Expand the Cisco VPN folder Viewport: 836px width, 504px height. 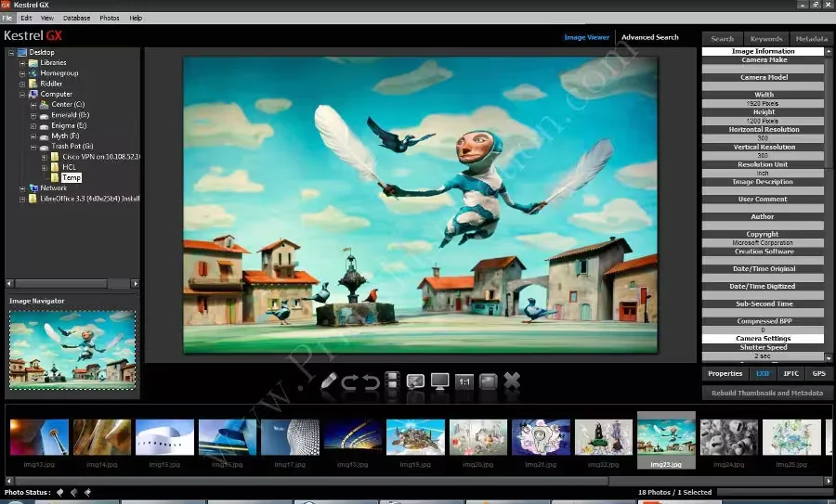point(45,157)
